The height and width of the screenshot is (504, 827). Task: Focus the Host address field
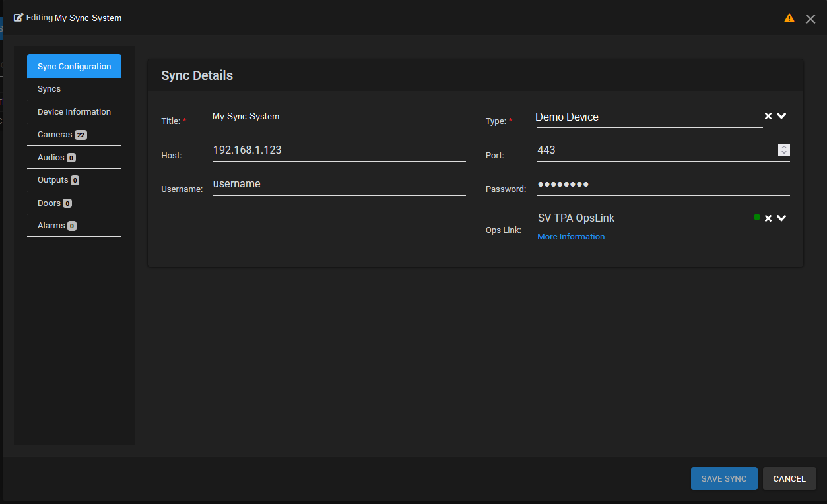339,150
